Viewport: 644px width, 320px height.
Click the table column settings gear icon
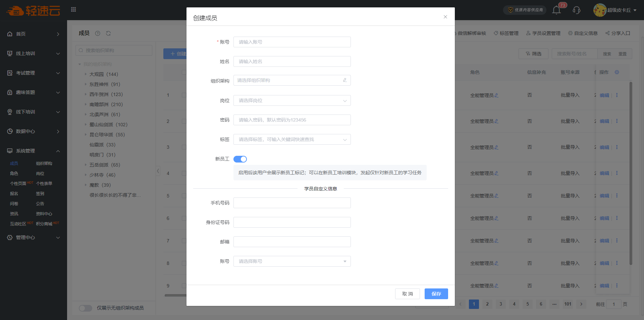pos(617,72)
